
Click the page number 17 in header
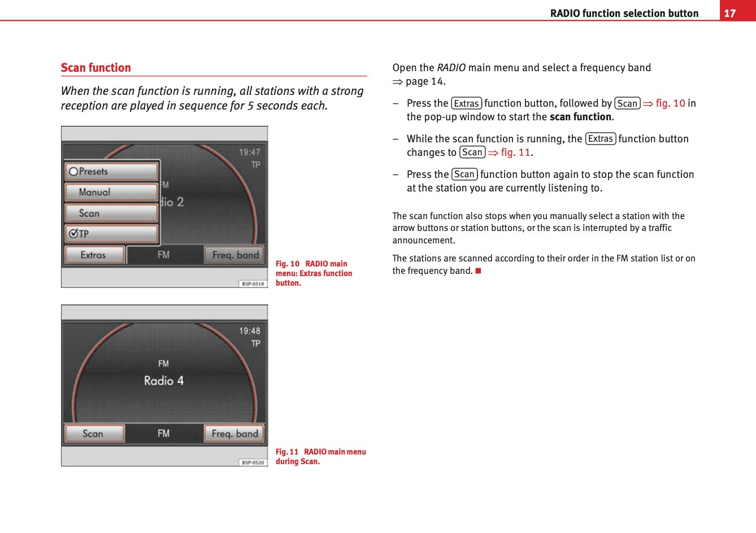[x=730, y=13]
